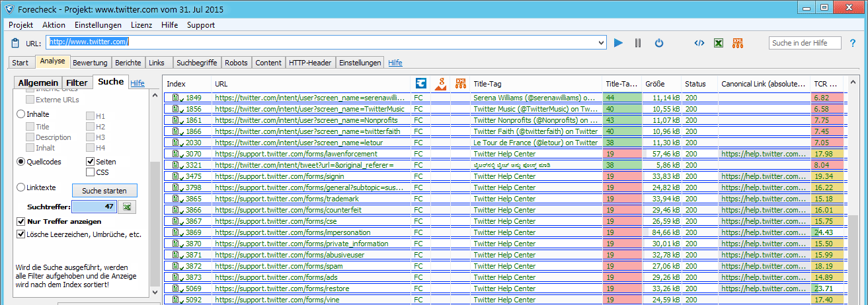Open the Hilfe link next to Suche tab
Viewport: 868px width, 305px height.
(138, 83)
